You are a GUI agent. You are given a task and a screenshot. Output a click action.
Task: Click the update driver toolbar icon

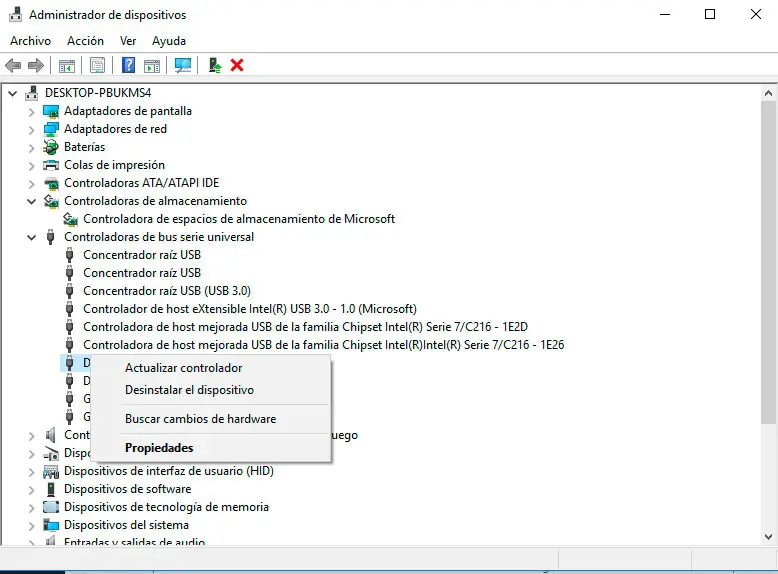click(x=214, y=65)
